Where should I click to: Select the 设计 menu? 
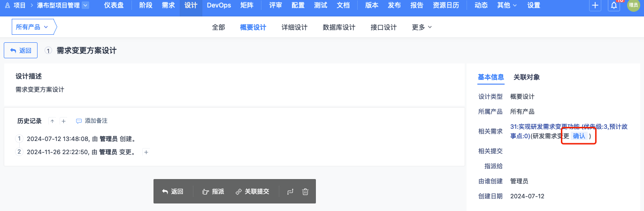[x=191, y=6]
